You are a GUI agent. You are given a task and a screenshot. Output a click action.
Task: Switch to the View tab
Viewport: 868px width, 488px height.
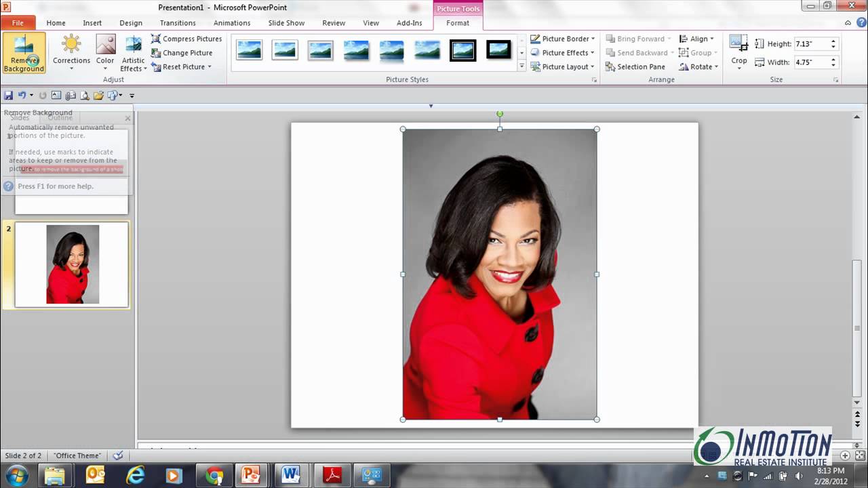tap(371, 23)
